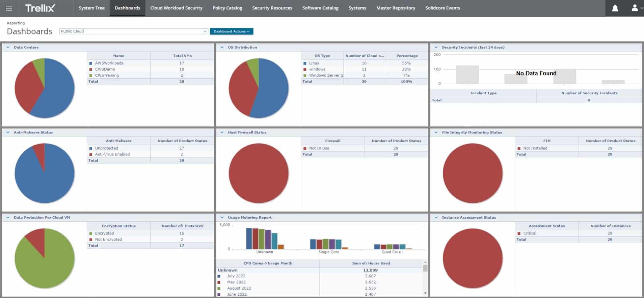Viewport: 644px width, 298px height.
Task: Open the Software Catalog tab
Action: (x=320, y=8)
